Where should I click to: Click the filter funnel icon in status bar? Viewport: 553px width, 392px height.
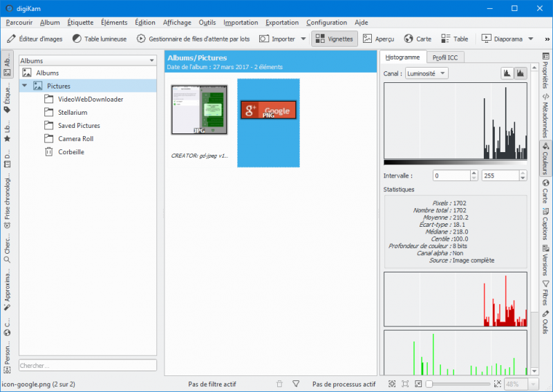pyautogui.click(x=296, y=384)
